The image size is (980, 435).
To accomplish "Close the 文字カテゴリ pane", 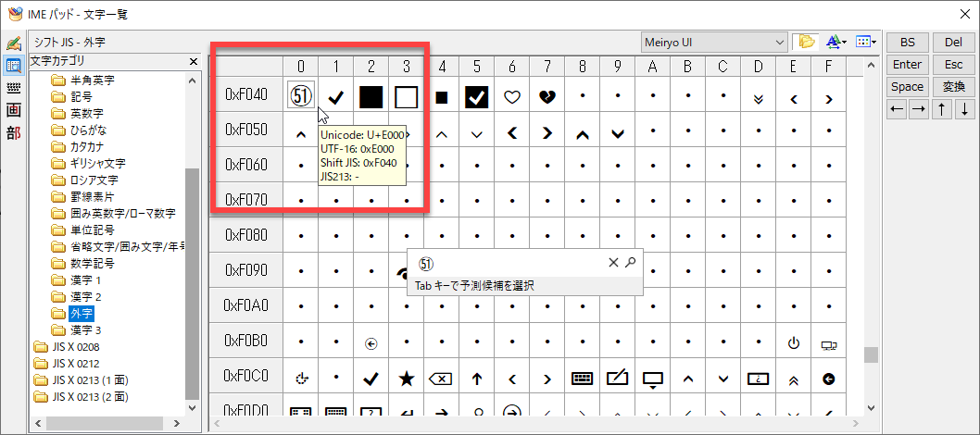I will click(194, 61).
